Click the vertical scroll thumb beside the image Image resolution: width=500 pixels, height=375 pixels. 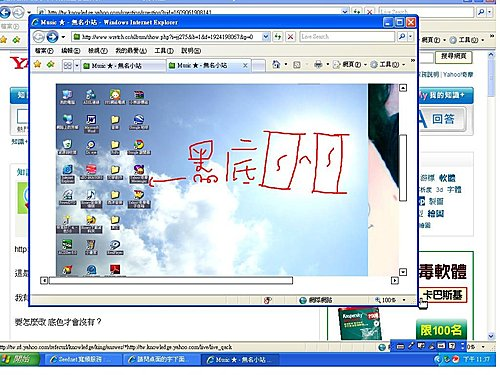(x=403, y=168)
